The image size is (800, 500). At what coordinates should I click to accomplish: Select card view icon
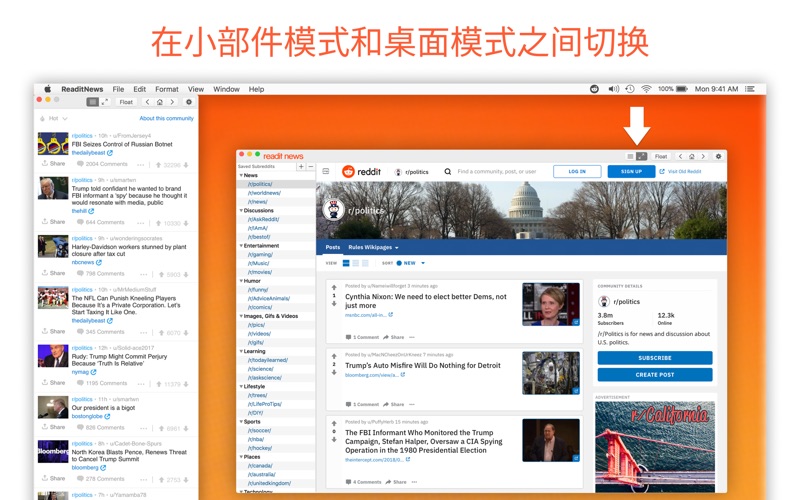tap(346, 263)
